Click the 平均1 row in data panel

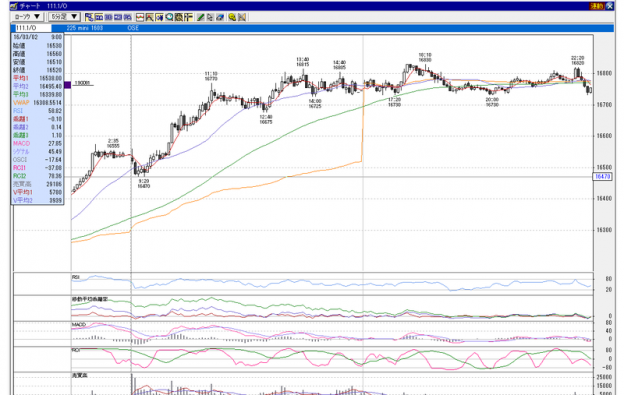(37, 78)
